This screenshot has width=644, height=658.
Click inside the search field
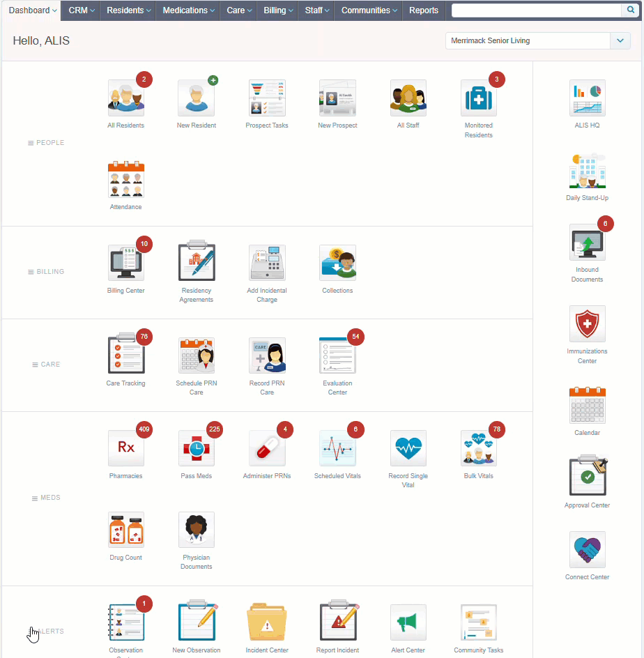[537, 10]
